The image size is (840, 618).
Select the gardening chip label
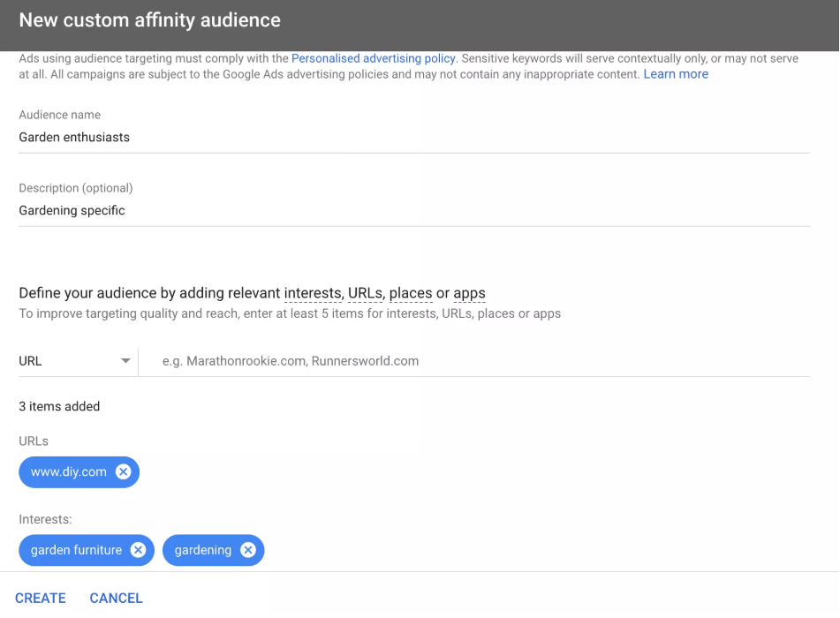click(x=202, y=550)
